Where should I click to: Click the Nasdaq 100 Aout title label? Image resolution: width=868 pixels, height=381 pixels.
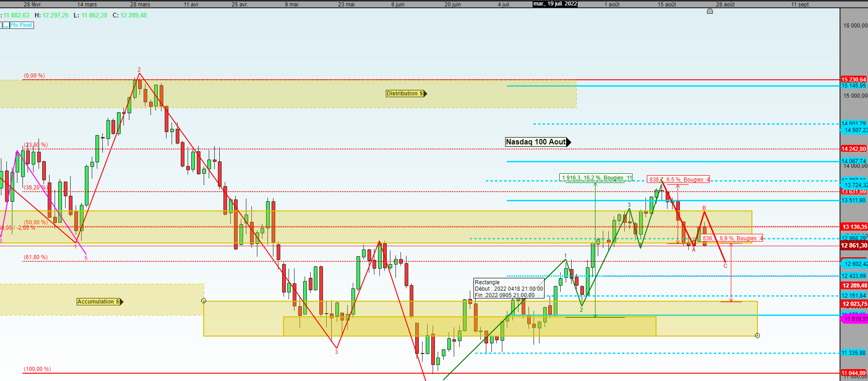[538, 142]
